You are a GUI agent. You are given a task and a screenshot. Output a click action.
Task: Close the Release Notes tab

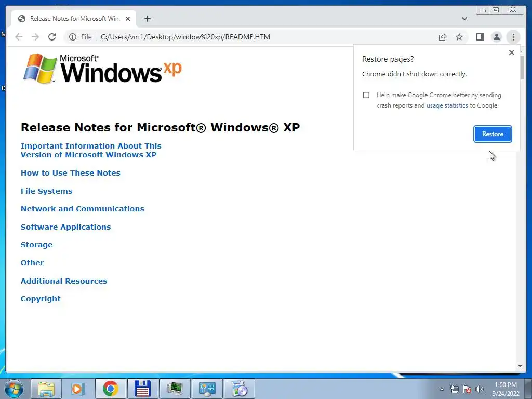coord(128,19)
